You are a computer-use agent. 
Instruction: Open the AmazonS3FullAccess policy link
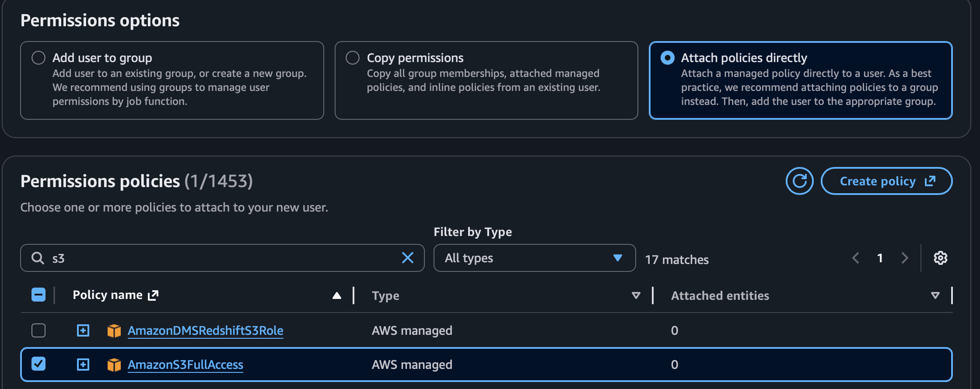point(185,365)
